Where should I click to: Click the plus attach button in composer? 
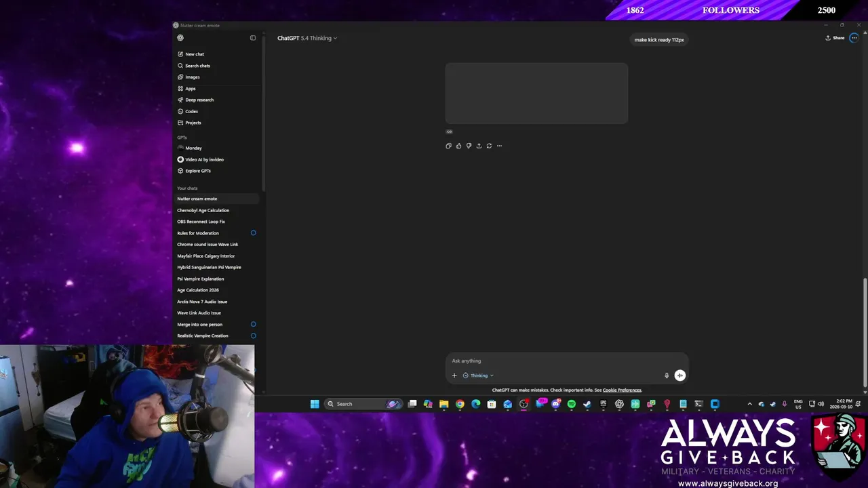[454, 375]
